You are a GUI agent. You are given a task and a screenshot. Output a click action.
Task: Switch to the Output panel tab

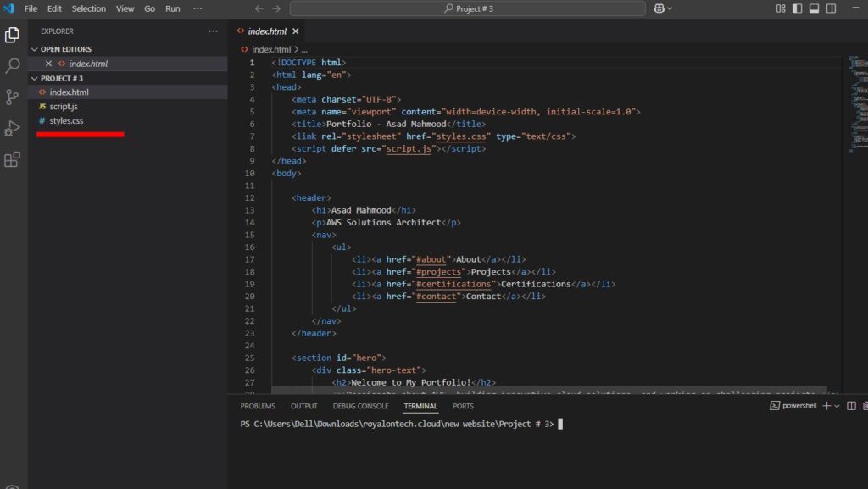click(304, 406)
